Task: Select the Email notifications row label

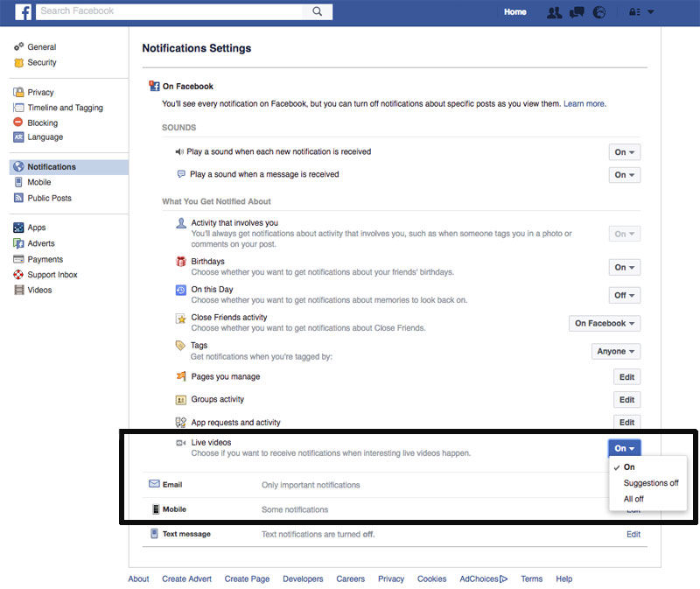Action: (171, 485)
